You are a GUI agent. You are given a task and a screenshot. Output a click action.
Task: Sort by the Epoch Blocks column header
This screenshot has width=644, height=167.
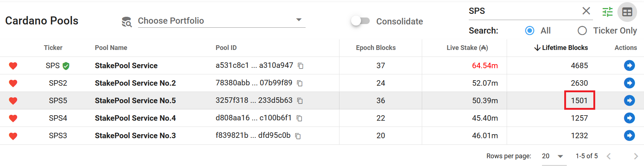tap(376, 48)
